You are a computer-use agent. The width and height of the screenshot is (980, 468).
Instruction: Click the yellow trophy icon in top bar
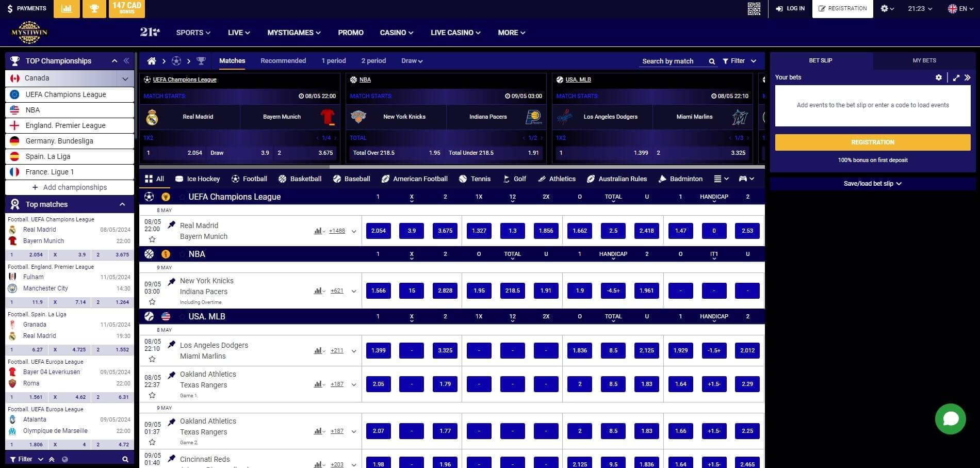[94, 9]
